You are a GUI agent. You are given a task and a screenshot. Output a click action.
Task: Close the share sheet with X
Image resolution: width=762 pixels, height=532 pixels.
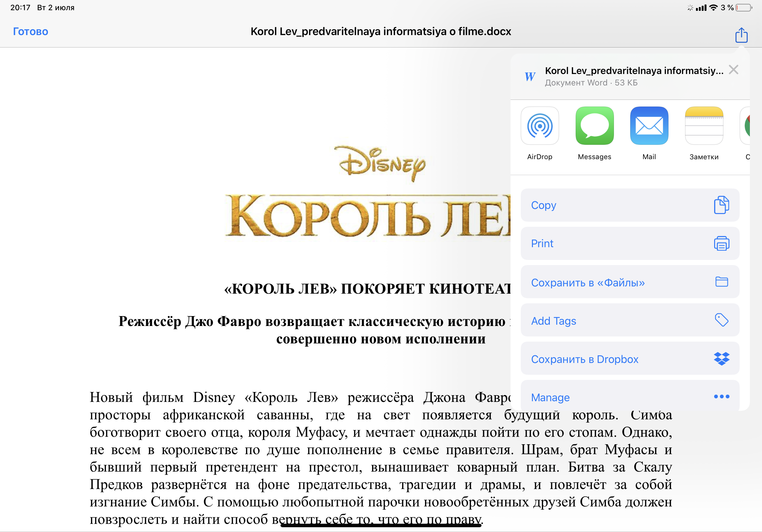733,70
